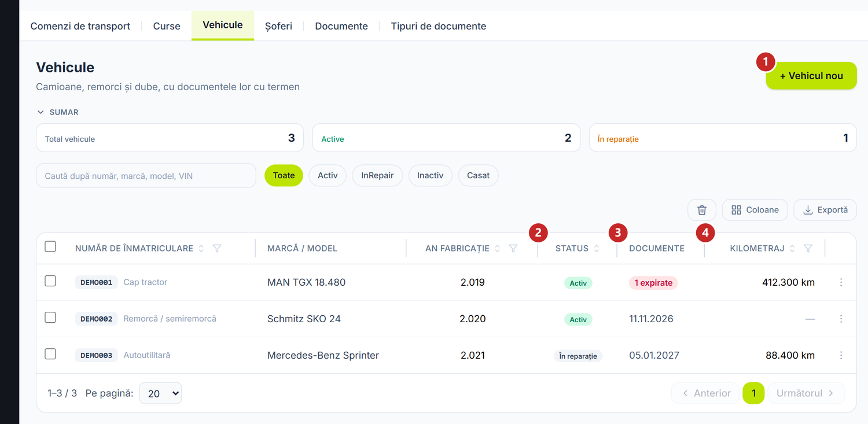Filter vehicles by Activ chip
The image size is (868, 424).
328,175
